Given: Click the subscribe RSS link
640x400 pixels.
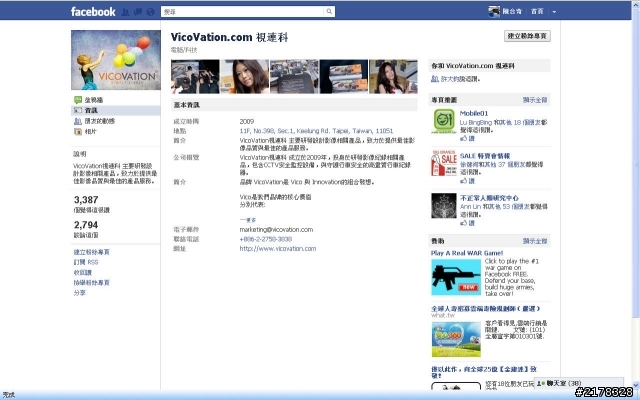Looking at the screenshot, I should coord(86,262).
